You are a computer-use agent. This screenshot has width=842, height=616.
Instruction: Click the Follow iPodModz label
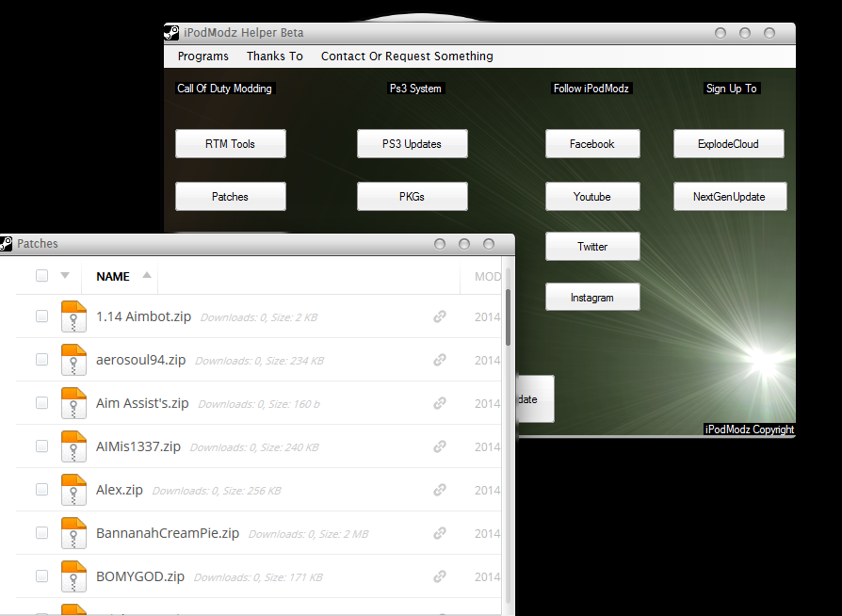pos(591,89)
